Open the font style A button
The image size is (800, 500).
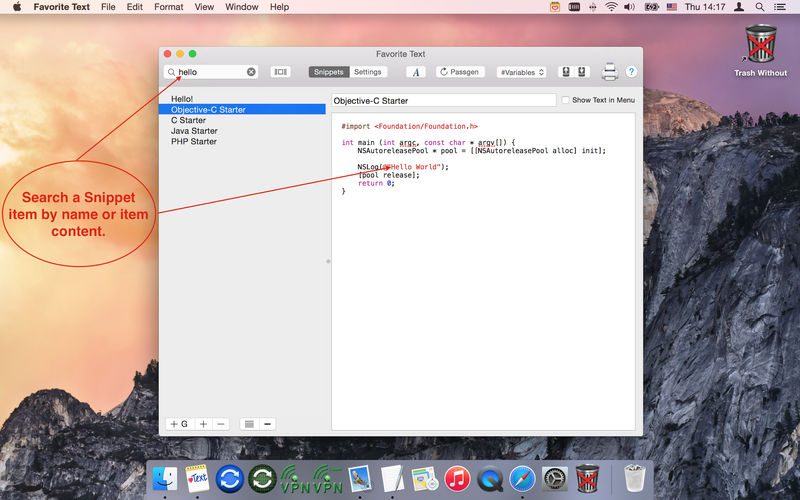415,72
